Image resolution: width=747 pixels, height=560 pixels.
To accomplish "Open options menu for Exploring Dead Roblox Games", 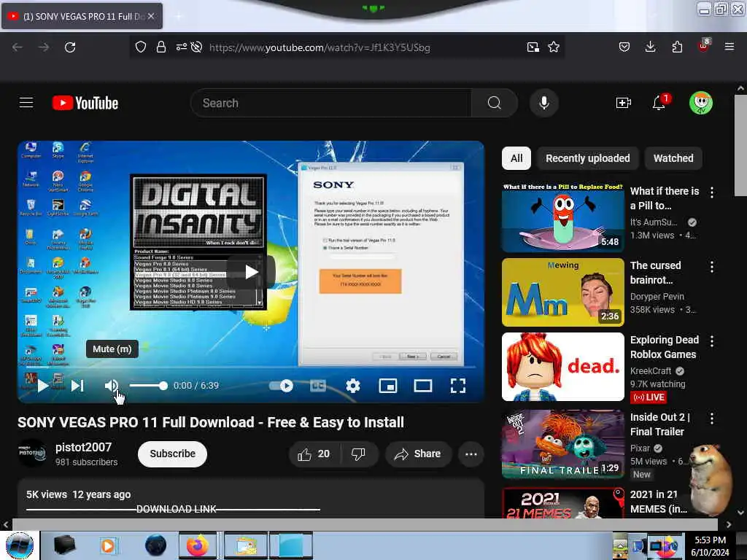I will pos(712,341).
